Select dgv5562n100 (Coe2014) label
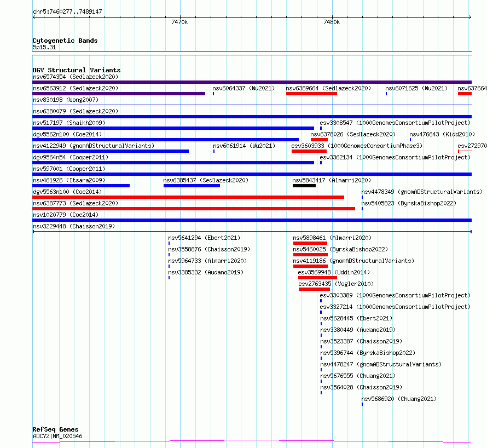Viewport: 487px width, 448px height. click(x=67, y=134)
